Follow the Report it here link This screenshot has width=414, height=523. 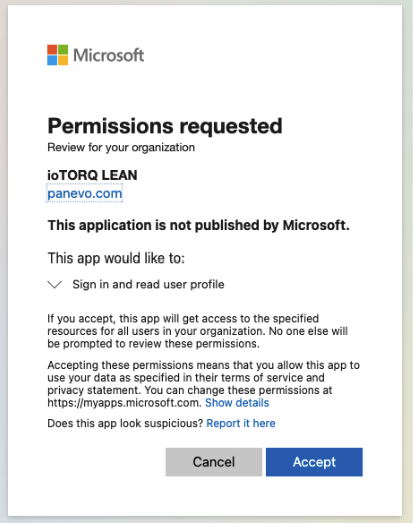tap(241, 423)
